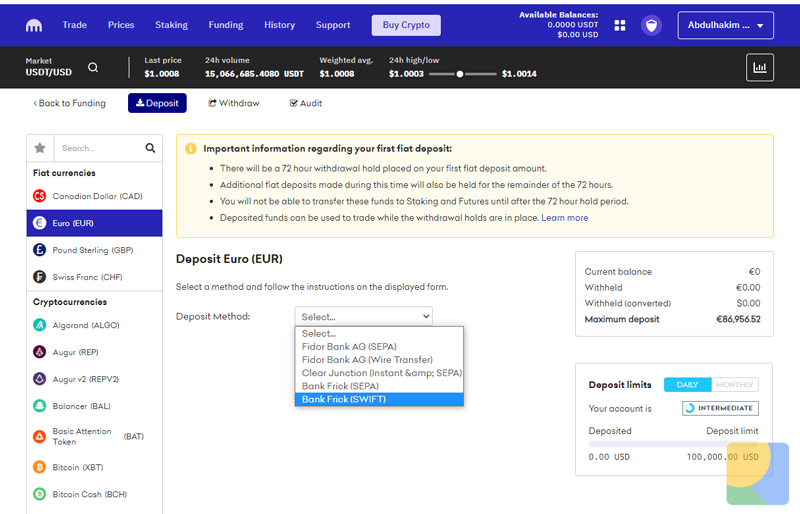Choose Clear Junction Instant SEPA option
Viewport: 800px width, 514px height.
pos(379,373)
